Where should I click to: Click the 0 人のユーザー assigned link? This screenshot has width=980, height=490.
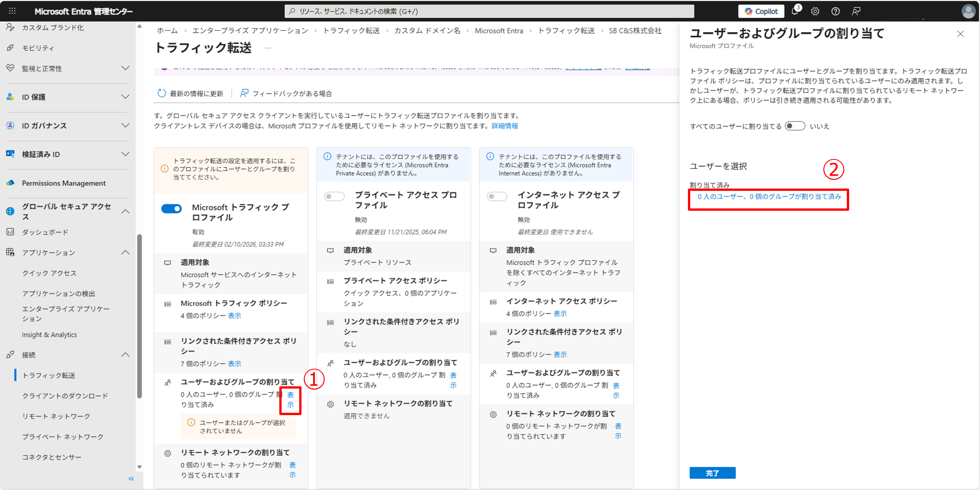pos(769,196)
